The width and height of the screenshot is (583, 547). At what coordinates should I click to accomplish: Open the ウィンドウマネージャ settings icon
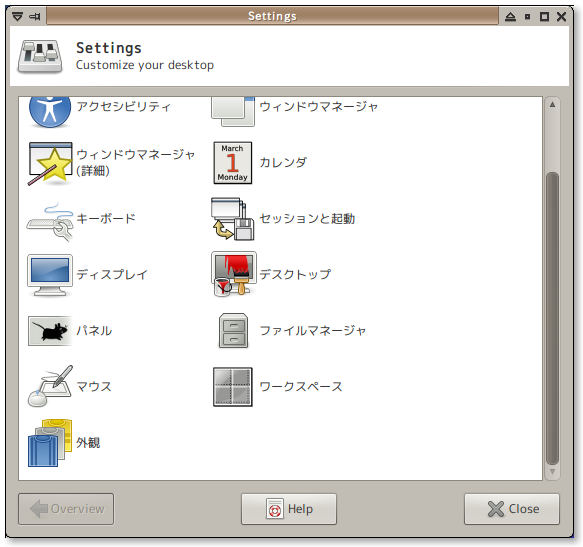click(233, 111)
